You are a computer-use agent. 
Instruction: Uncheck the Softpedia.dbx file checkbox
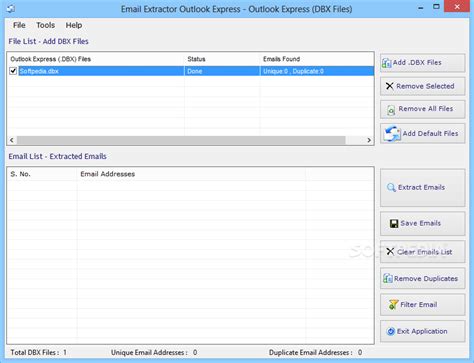(x=13, y=71)
